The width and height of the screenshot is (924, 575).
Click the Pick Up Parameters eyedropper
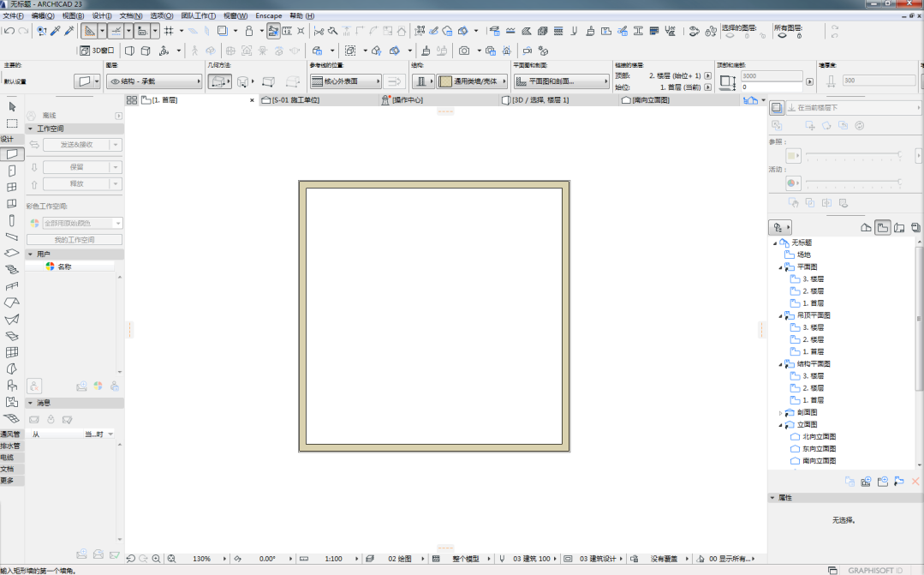[56, 31]
